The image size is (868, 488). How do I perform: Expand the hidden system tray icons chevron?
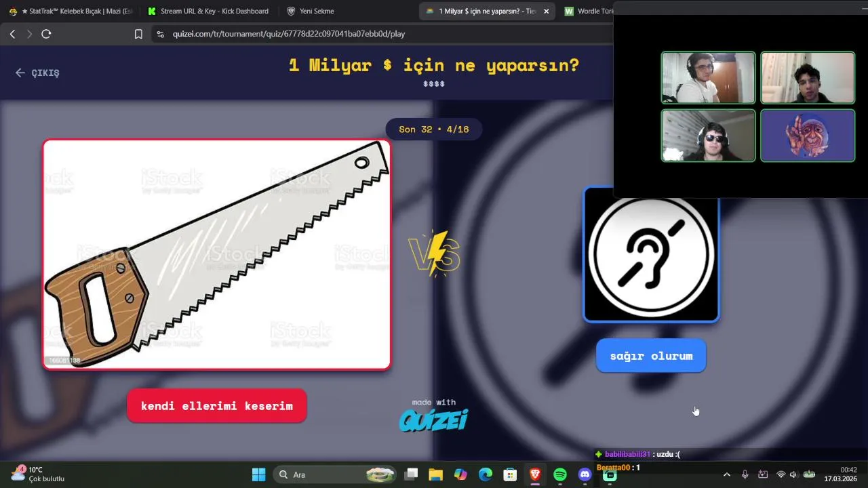click(727, 474)
